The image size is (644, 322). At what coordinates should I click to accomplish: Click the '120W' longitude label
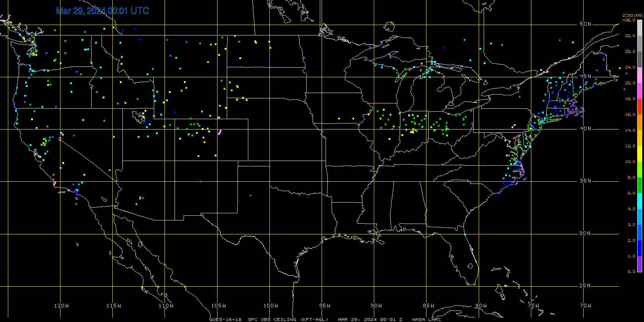[62, 306]
